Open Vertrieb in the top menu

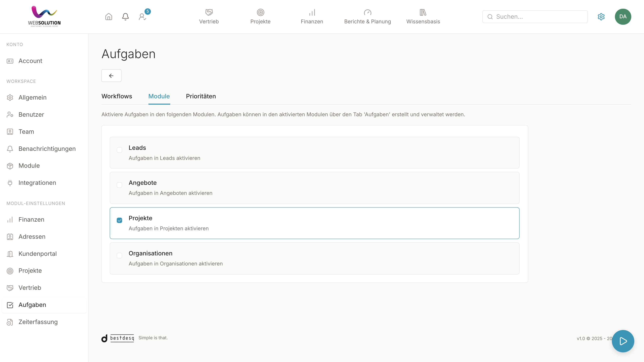pyautogui.click(x=209, y=22)
